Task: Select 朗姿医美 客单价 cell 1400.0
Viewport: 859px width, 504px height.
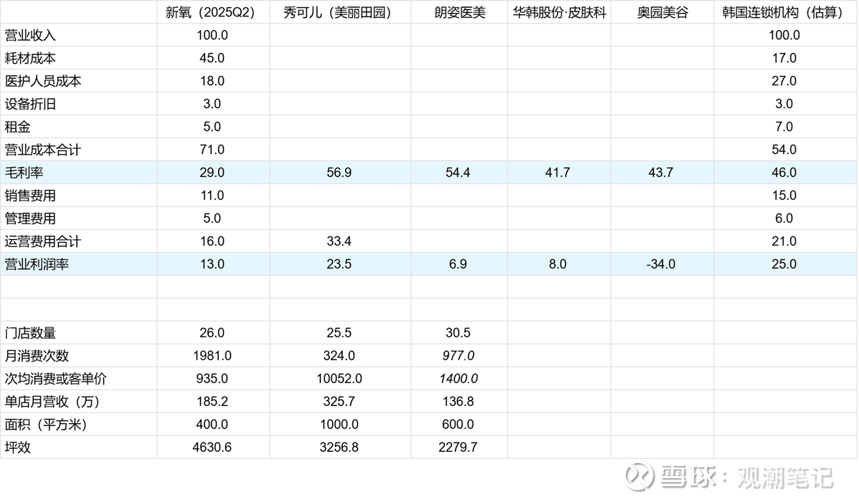Action: (x=458, y=379)
